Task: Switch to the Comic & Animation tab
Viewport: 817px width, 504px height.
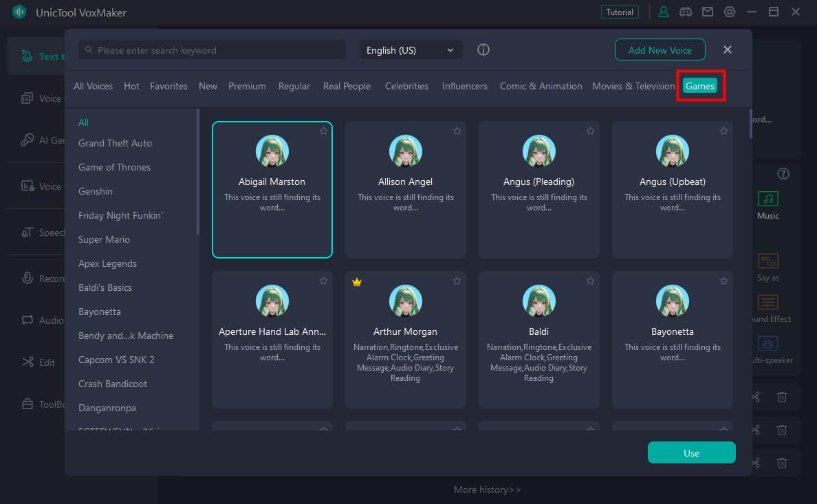Action: coord(541,86)
